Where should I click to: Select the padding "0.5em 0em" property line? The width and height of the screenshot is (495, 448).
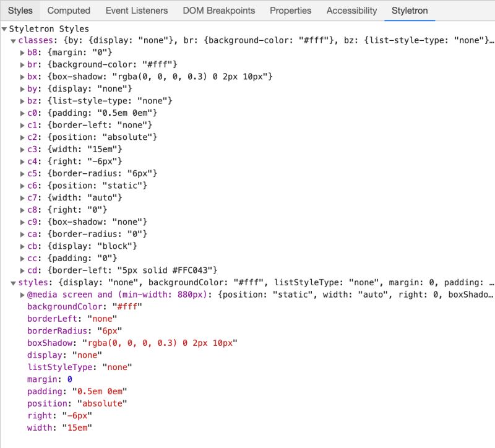(x=77, y=391)
